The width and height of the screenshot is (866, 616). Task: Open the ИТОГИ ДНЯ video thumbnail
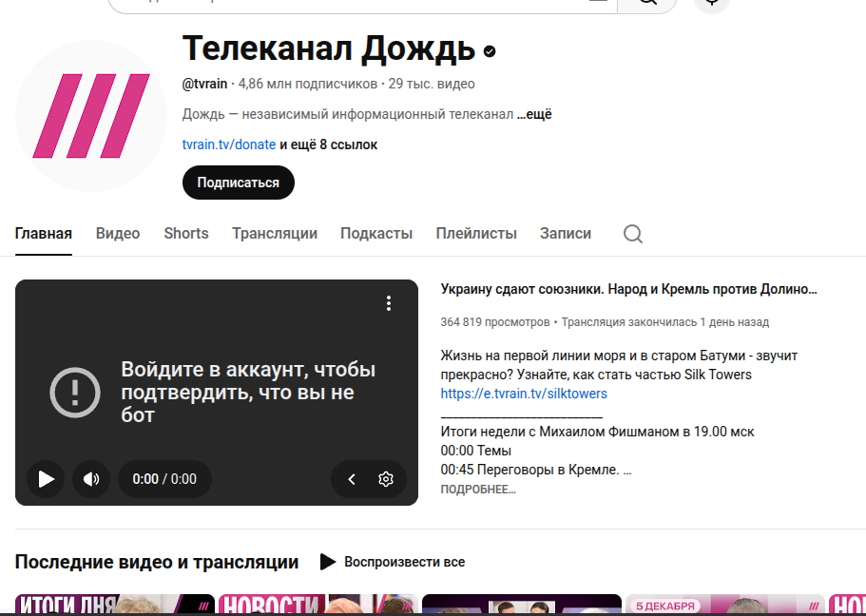click(115, 605)
